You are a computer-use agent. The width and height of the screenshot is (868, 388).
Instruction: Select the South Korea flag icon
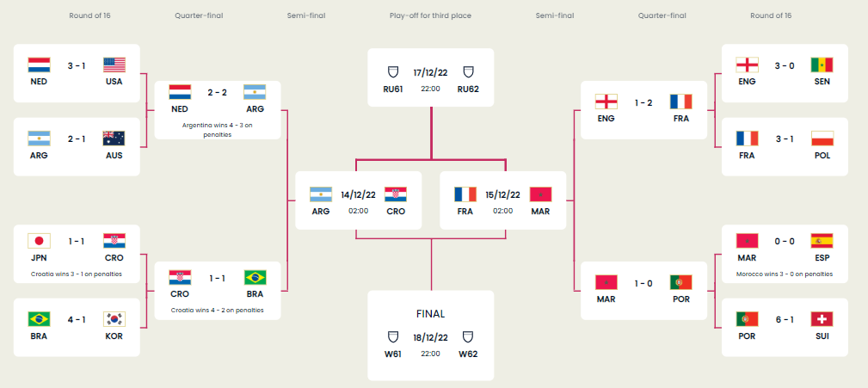pos(114,319)
